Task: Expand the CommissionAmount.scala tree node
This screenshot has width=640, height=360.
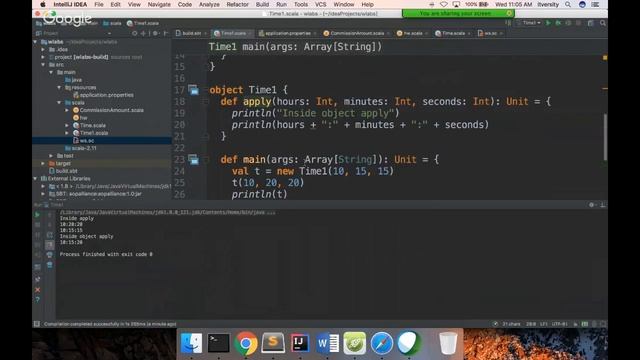Action: pos(67,110)
